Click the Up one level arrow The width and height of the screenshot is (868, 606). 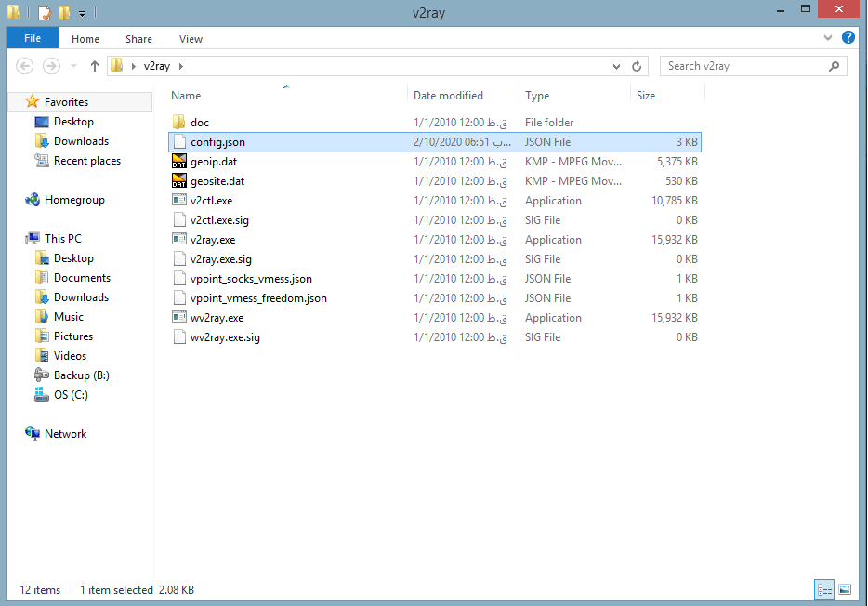[94, 66]
